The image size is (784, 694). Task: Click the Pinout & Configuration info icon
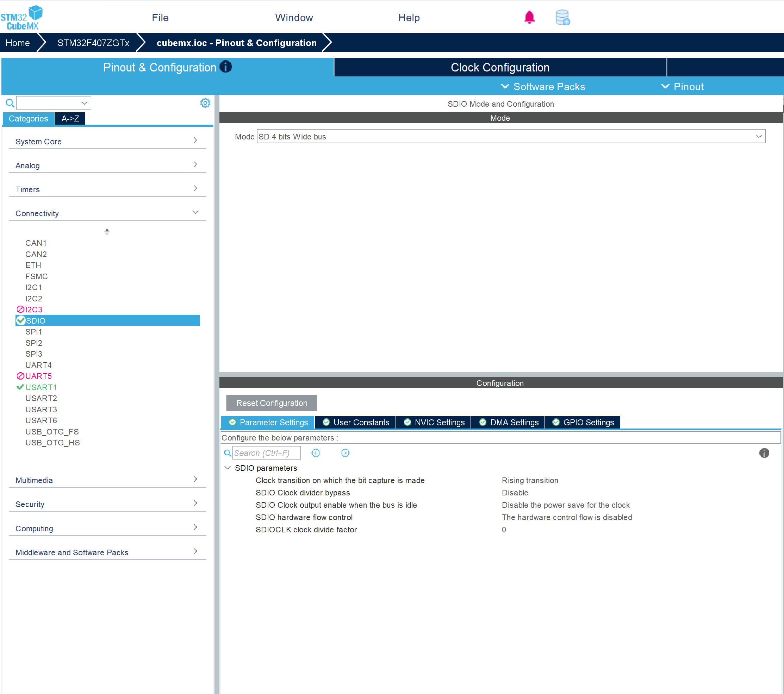[225, 67]
